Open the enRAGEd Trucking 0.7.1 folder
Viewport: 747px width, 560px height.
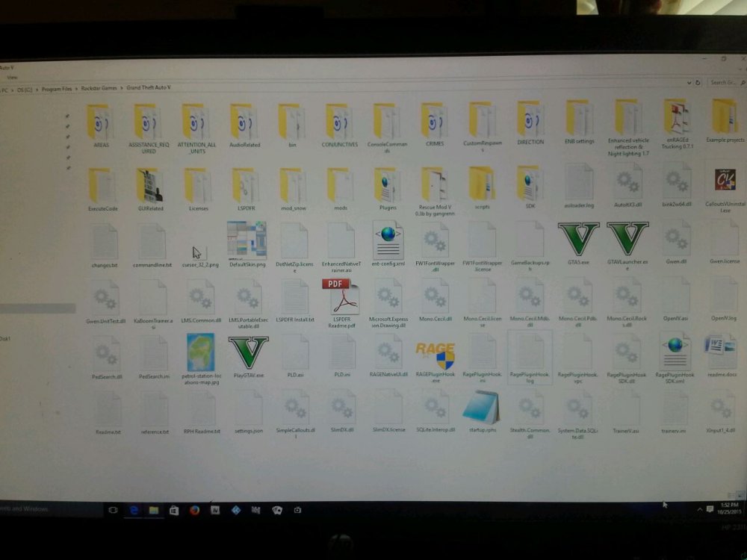point(677,124)
